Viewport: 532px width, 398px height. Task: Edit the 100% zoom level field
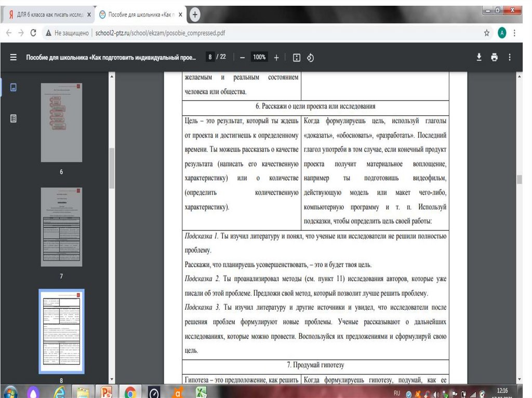259,58
